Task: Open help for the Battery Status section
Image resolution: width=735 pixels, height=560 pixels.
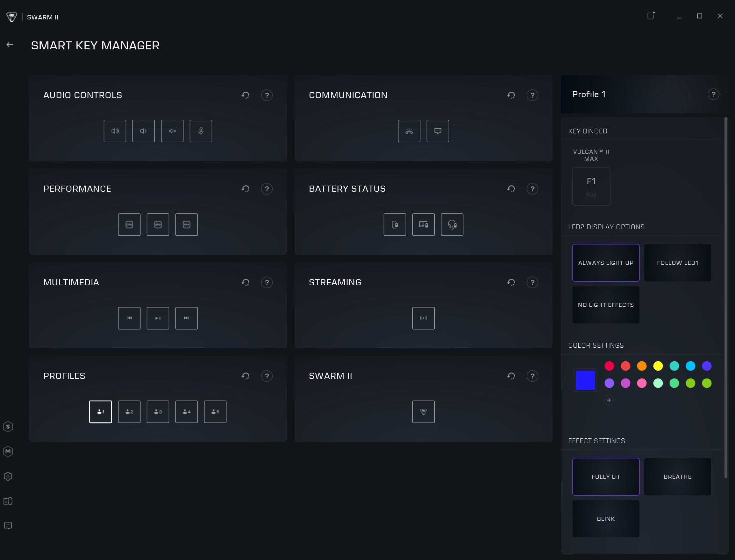Action: (x=532, y=189)
